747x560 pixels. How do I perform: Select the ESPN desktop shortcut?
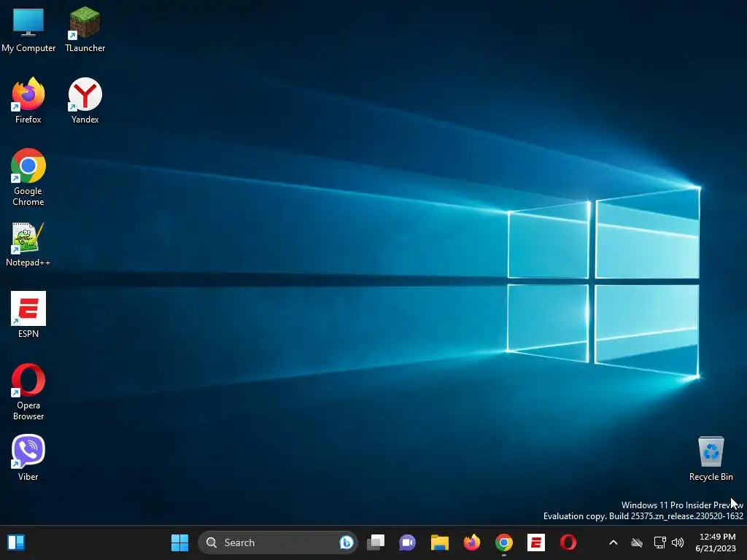point(28,315)
